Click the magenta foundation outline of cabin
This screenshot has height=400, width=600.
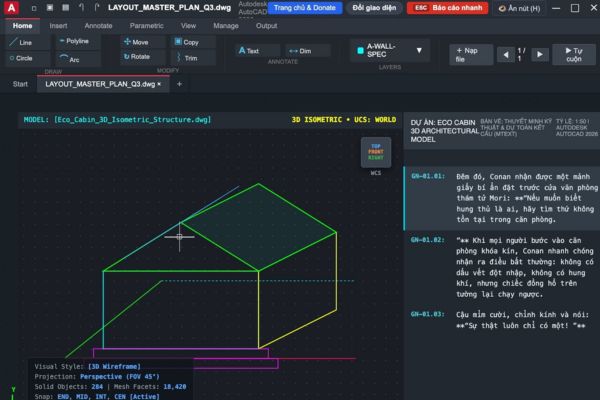[186, 358]
